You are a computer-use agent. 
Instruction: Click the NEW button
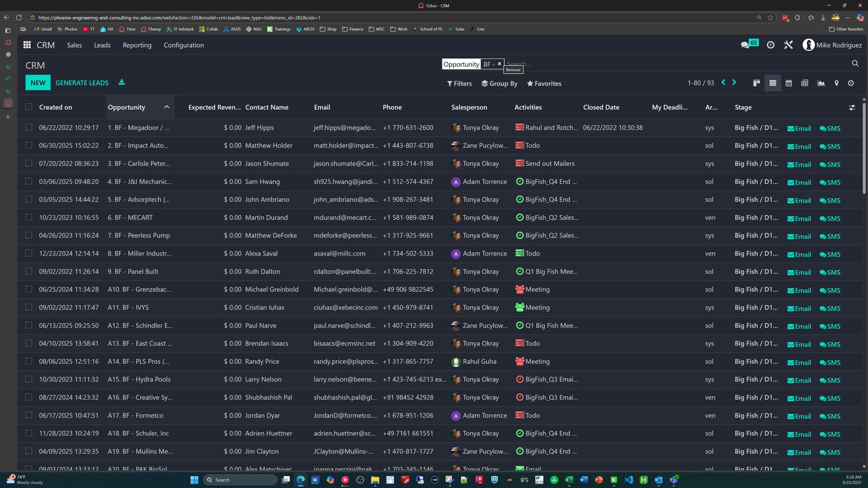38,82
